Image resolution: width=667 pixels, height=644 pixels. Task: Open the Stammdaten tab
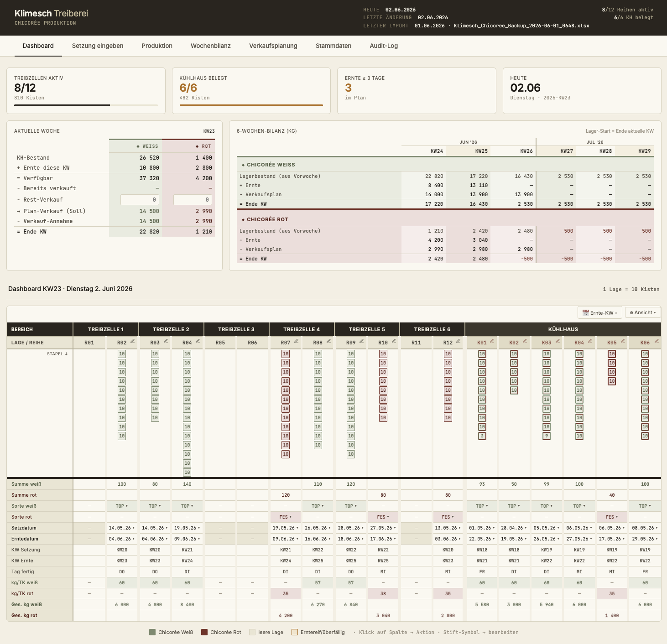coord(333,46)
